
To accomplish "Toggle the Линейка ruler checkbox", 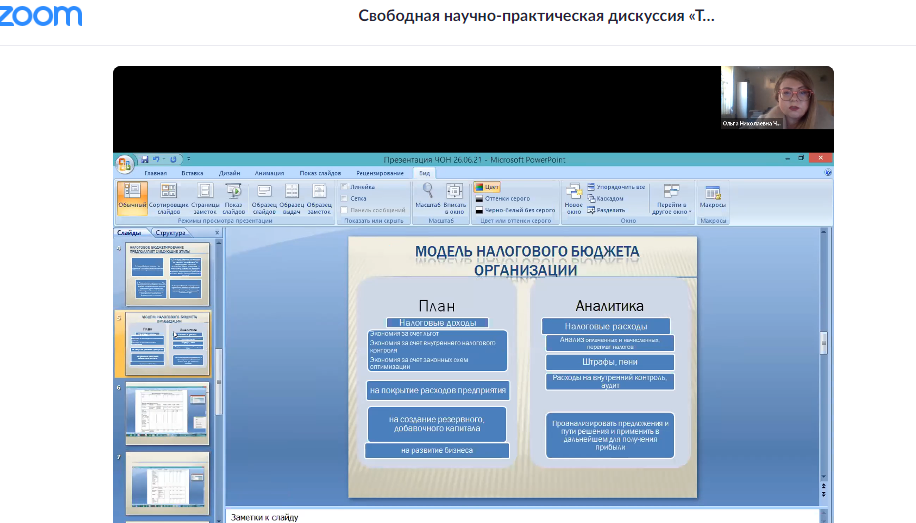I will pyautogui.click(x=346, y=186).
